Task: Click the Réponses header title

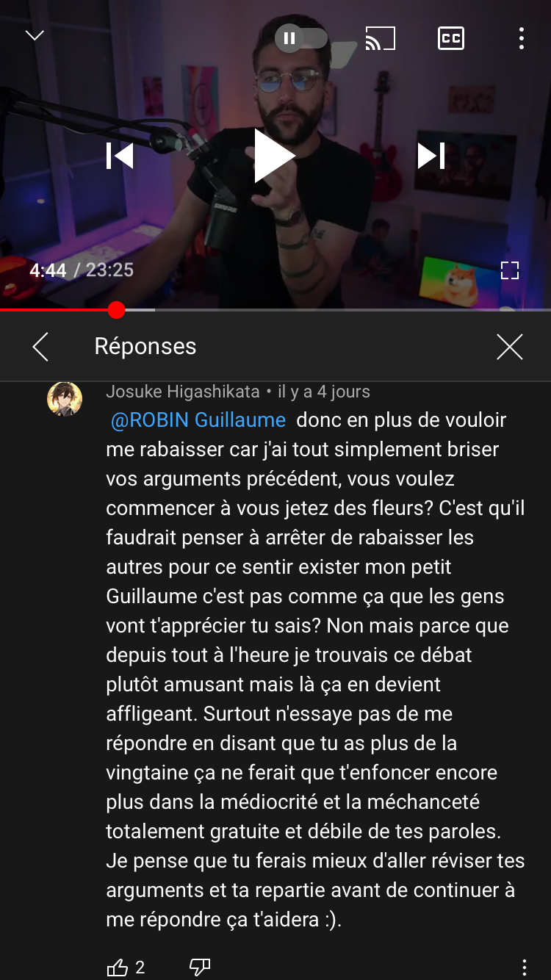Action: click(x=145, y=347)
